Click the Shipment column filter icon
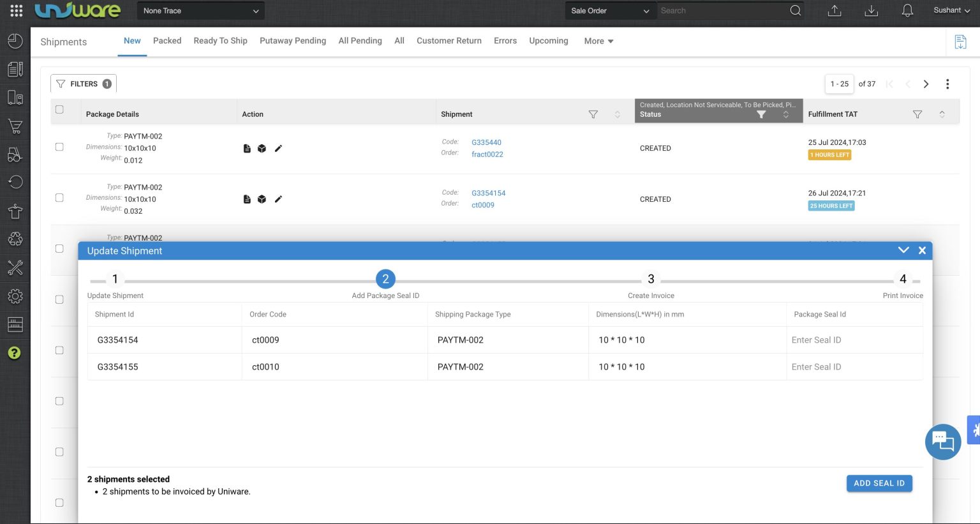Image resolution: width=980 pixels, height=524 pixels. 593,114
